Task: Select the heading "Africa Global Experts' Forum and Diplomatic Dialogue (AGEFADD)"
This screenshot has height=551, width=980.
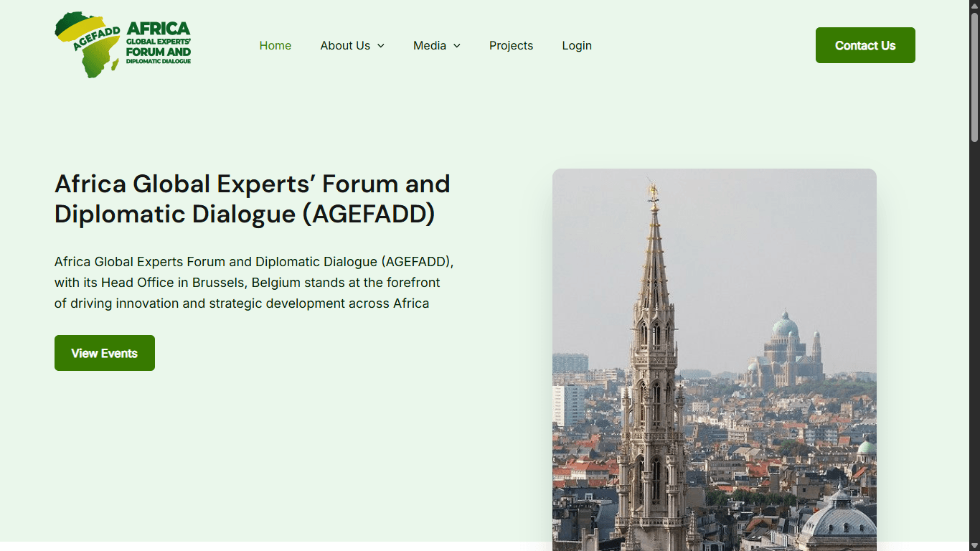Action: point(253,199)
